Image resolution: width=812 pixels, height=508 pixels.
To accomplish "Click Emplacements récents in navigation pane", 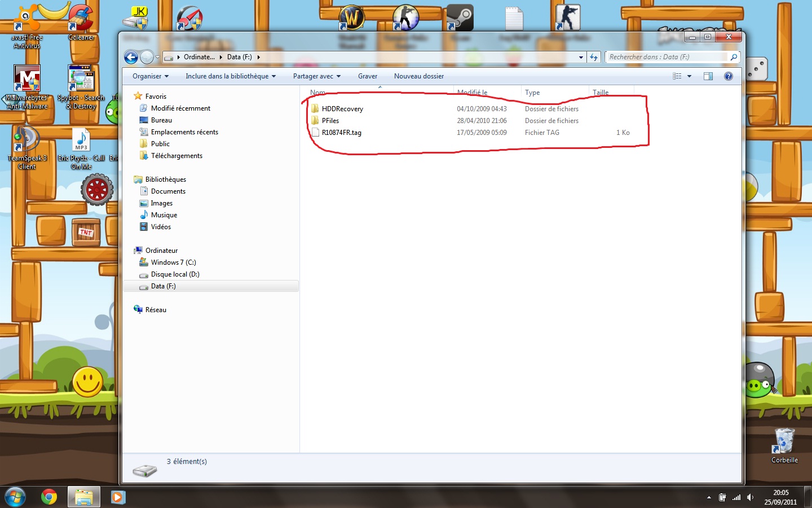I will pyautogui.click(x=184, y=132).
